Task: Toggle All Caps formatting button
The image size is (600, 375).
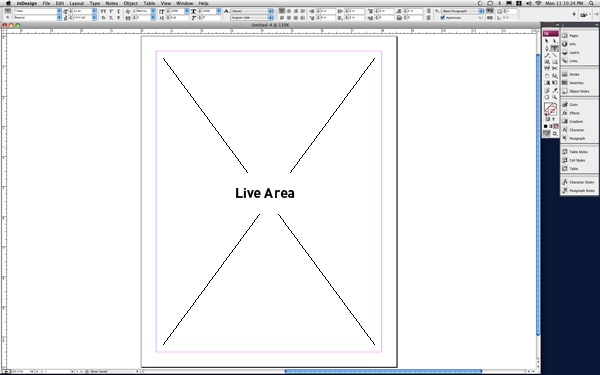Action: 103,11
